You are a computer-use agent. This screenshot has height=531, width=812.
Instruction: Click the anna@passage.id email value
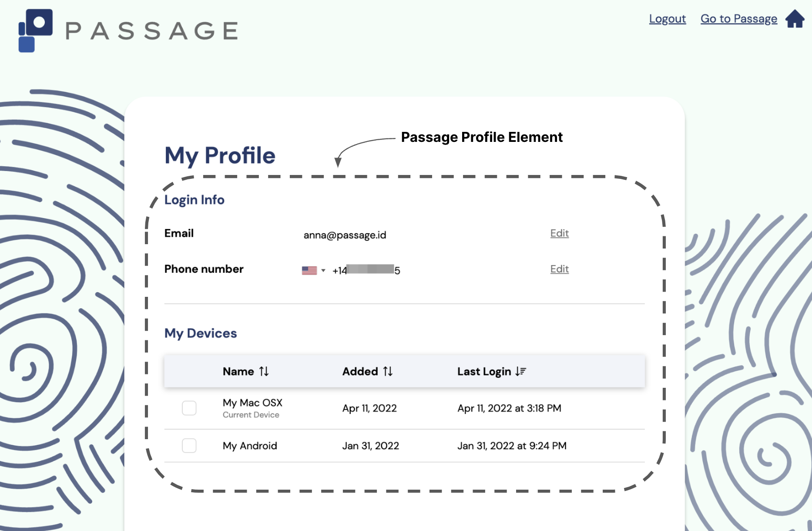[345, 235]
